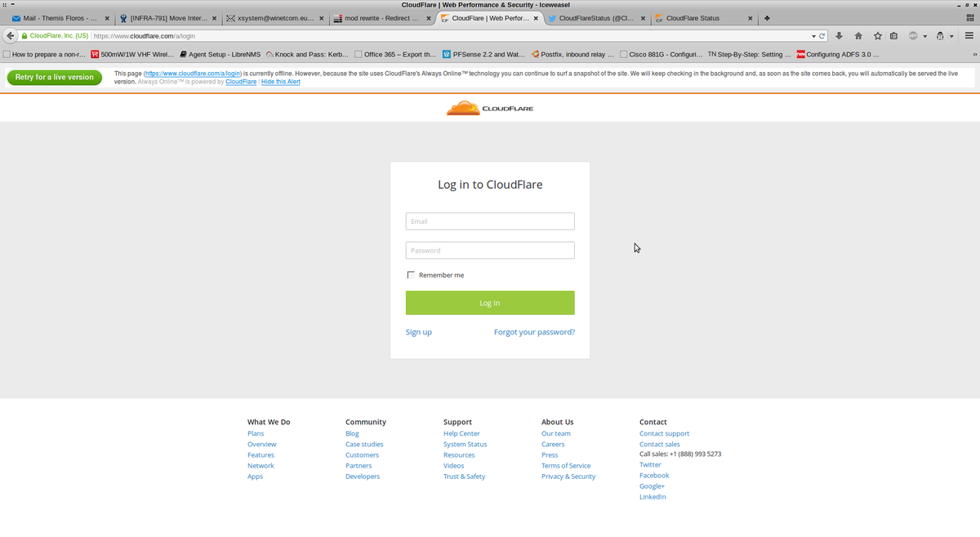980x537 pixels.
Task: Open the Cisco 881G - Configuri bookmark
Action: pyautogui.click(x=660, y=55)
